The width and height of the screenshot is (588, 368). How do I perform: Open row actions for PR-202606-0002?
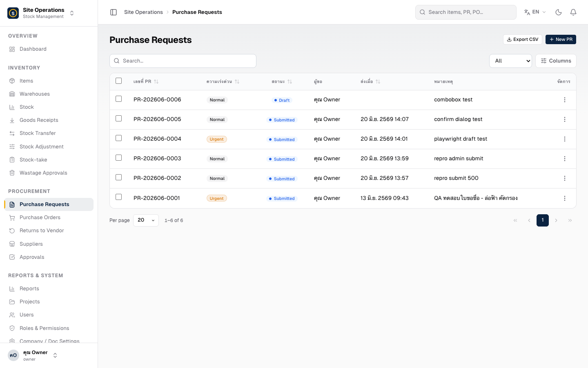[565, 178]
